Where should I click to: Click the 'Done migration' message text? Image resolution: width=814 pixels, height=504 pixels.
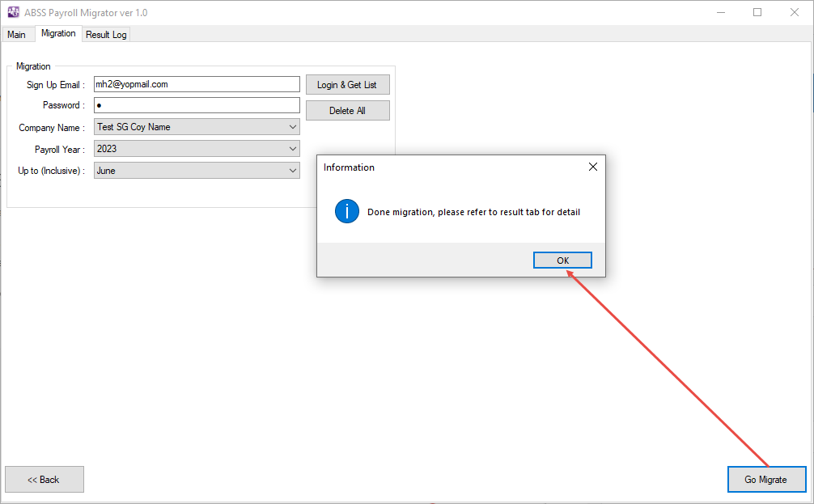473,212
